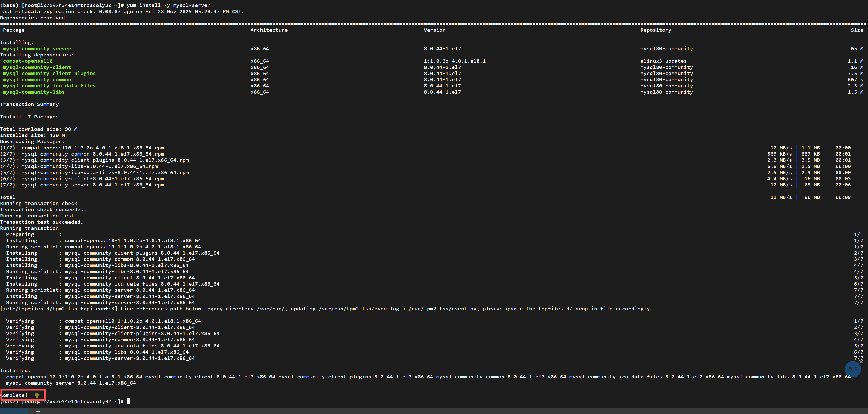The height and width of the screenshot is (414, 868).
Task: Click the 'Complete!' message
Action: click(x=14, y=395)
